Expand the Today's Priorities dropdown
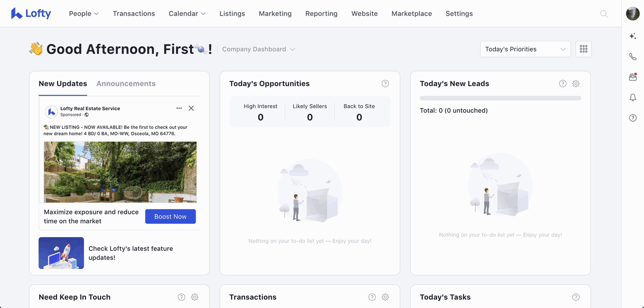This screenshot has height=308, width=644. pos(525,49)
